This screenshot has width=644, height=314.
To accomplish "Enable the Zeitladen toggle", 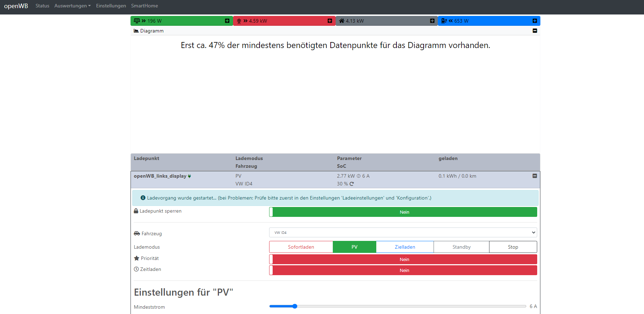I will pos(403,270).
